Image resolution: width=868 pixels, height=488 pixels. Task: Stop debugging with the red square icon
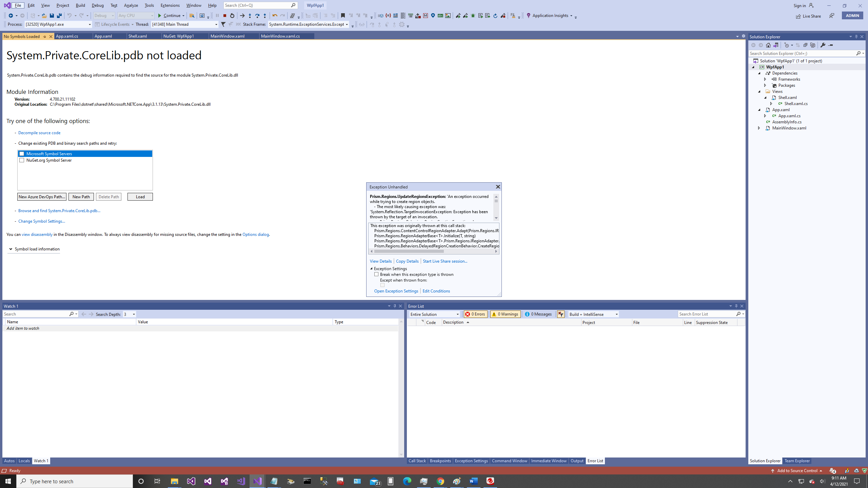[x=225, y=16]
